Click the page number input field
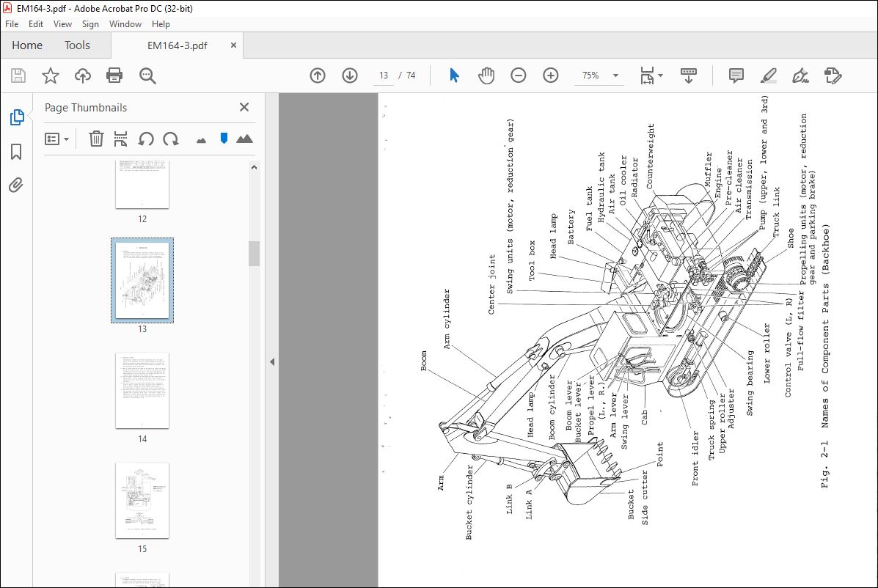 (384, 76)
